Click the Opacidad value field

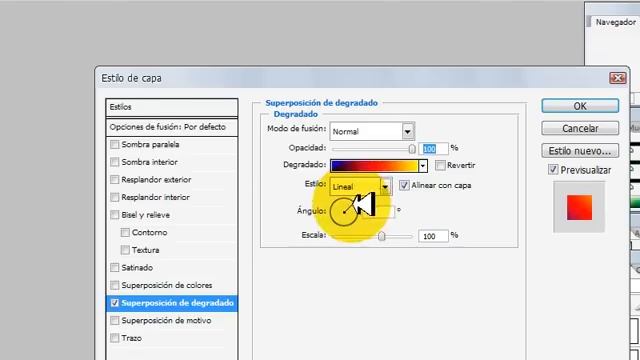point(433,149)
